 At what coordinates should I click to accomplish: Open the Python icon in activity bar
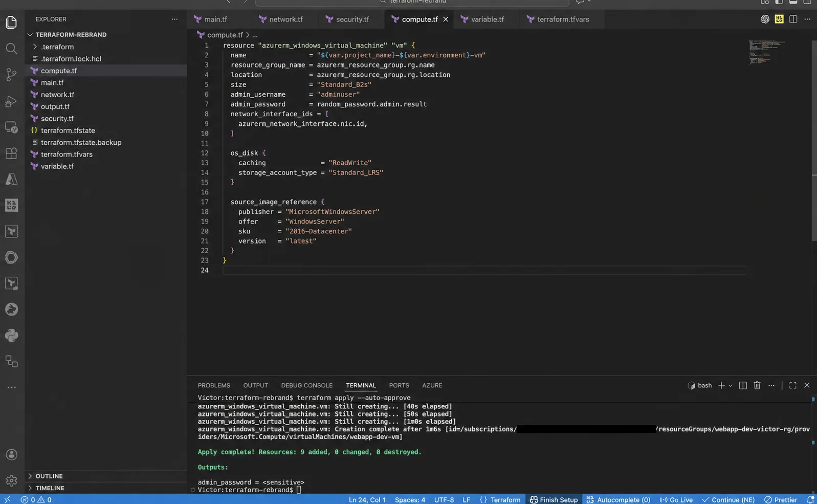pyautogui.click(x=11, y=335)
